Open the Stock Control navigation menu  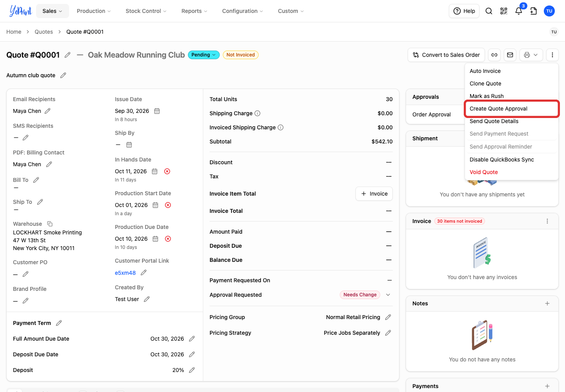coord(146,11)
